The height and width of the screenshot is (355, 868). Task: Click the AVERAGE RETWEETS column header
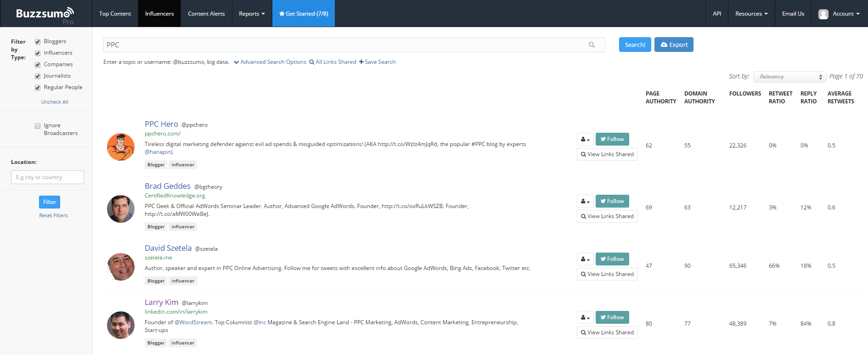point(841,97)
